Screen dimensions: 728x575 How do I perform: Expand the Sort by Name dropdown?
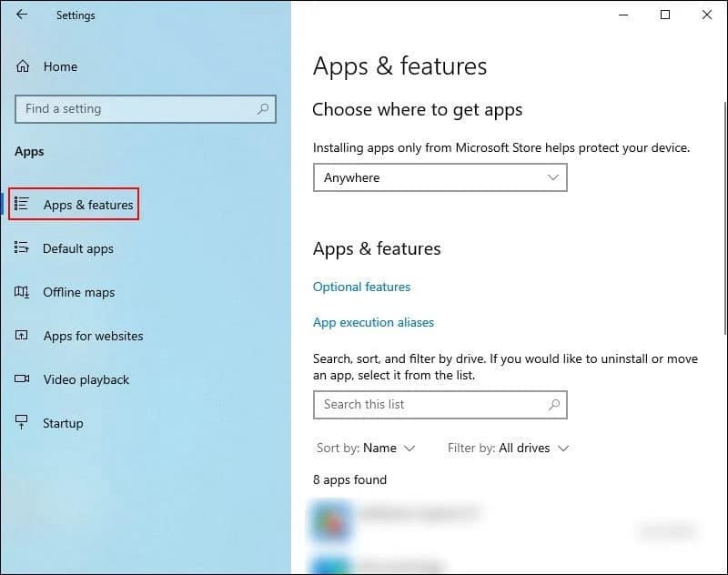point(366,449)
